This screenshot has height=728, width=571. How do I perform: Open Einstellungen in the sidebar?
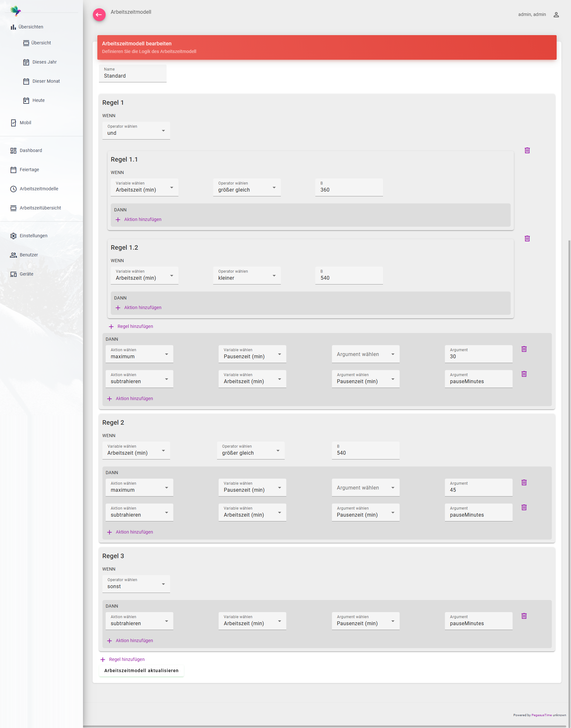click(13, 235)
